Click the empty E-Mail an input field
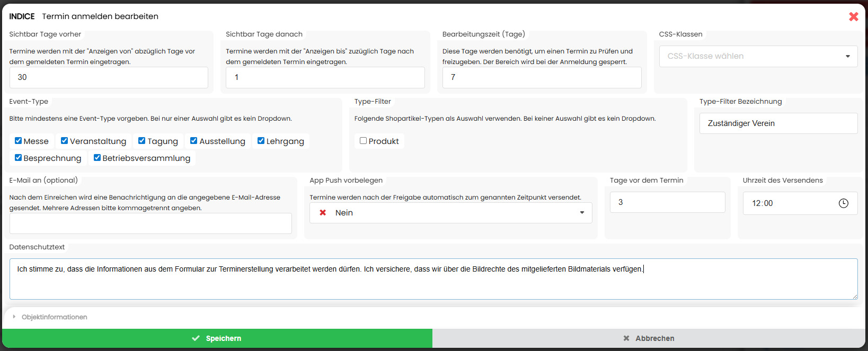This screenshot has height=351, width=868. (150, 223)
